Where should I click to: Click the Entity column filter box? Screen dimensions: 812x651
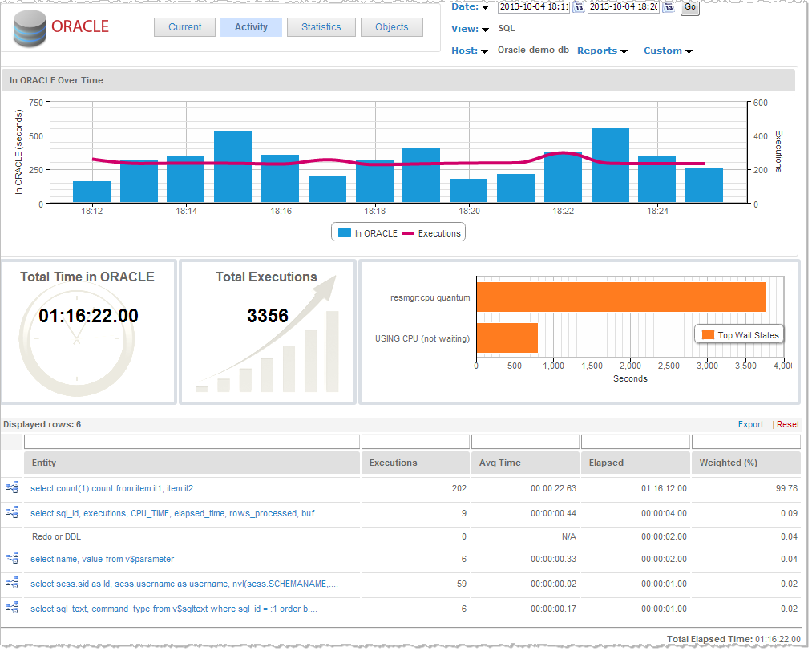[192, 442]
